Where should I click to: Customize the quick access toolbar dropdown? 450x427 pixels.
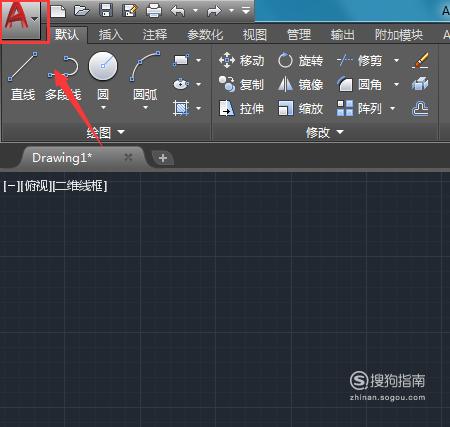pyautogui.click(x=246, y=11)
